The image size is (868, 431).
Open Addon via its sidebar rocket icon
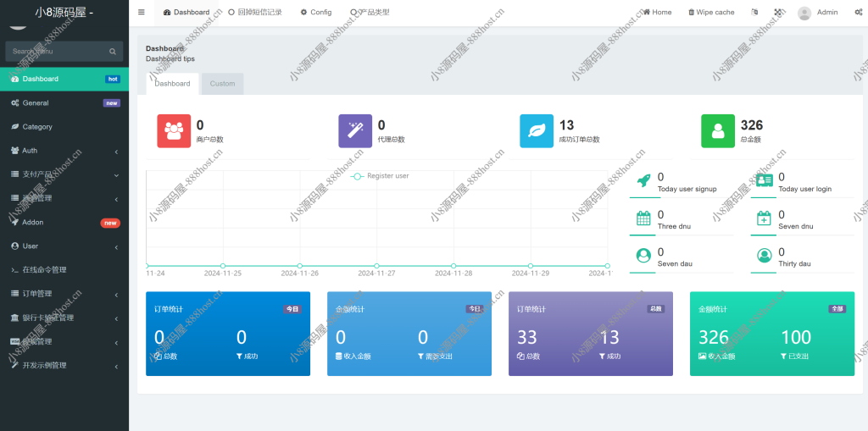pos(15,222)
